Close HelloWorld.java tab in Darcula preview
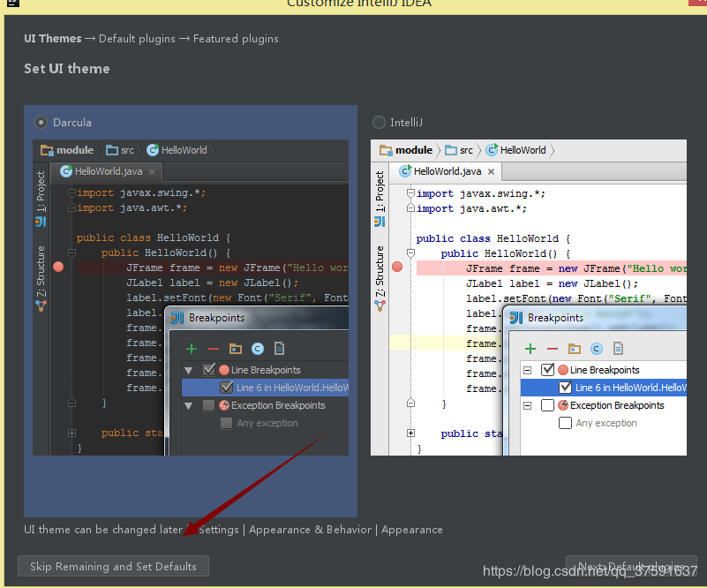Viewport: 707px width, 588px height. 153,172
